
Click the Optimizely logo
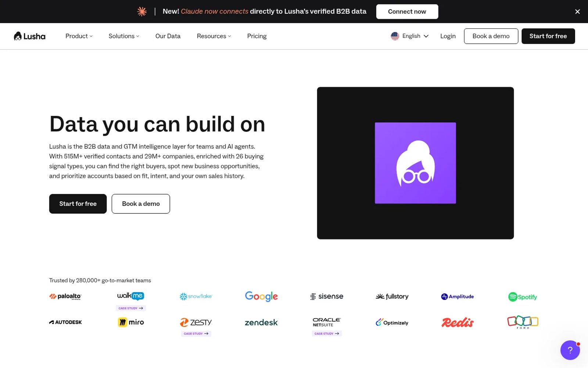pyautogui.click(x=392, y=322)
